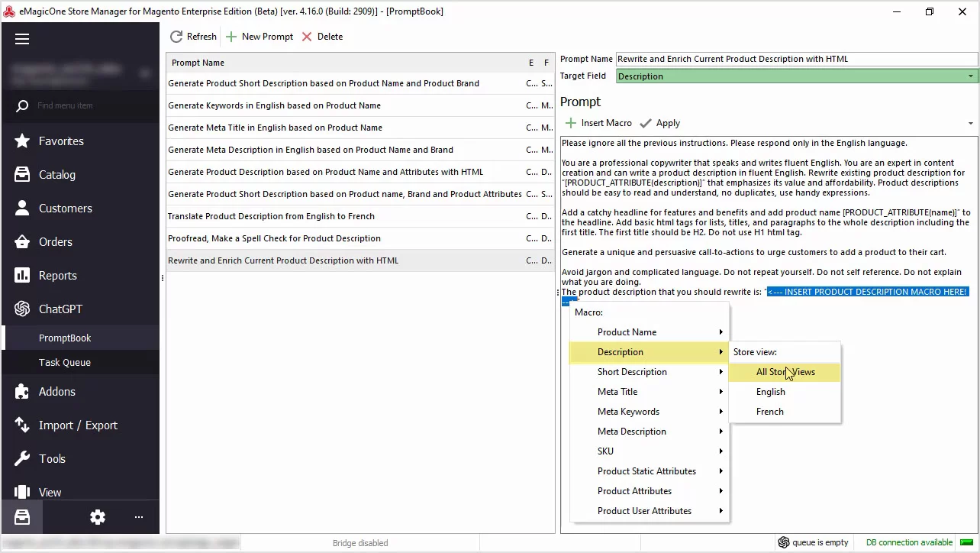
Task: Click the Orders basket icon
Action: pos(22,242)
